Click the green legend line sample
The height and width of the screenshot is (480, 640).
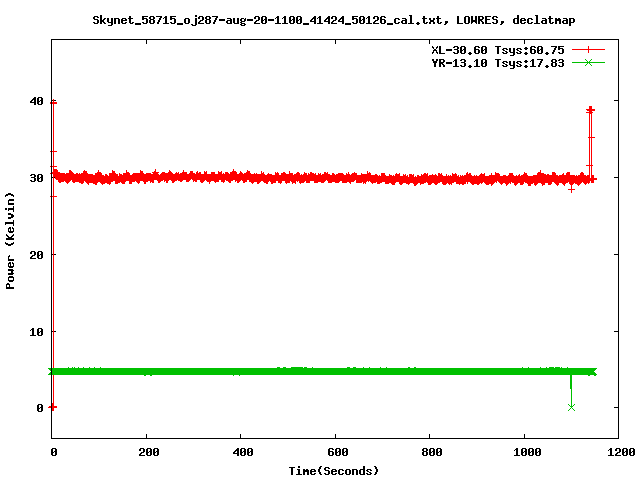click(588, 63)
